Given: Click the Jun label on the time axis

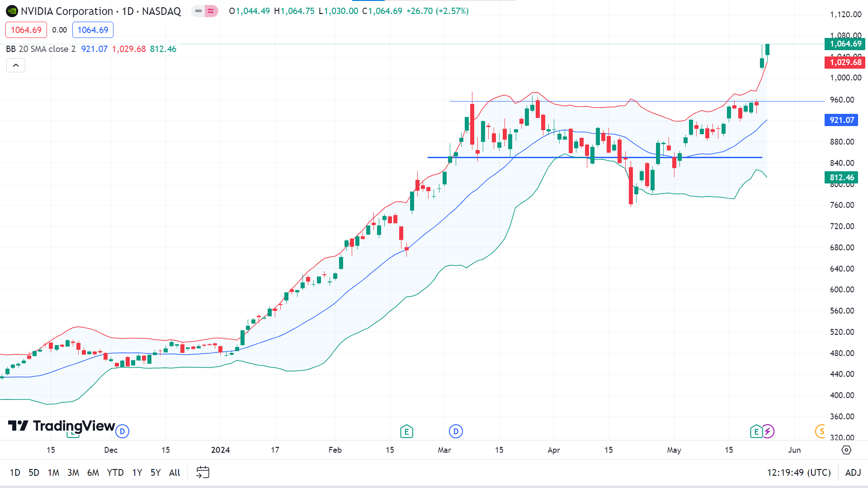Looking at the screenshot, I should click(794, 450).
